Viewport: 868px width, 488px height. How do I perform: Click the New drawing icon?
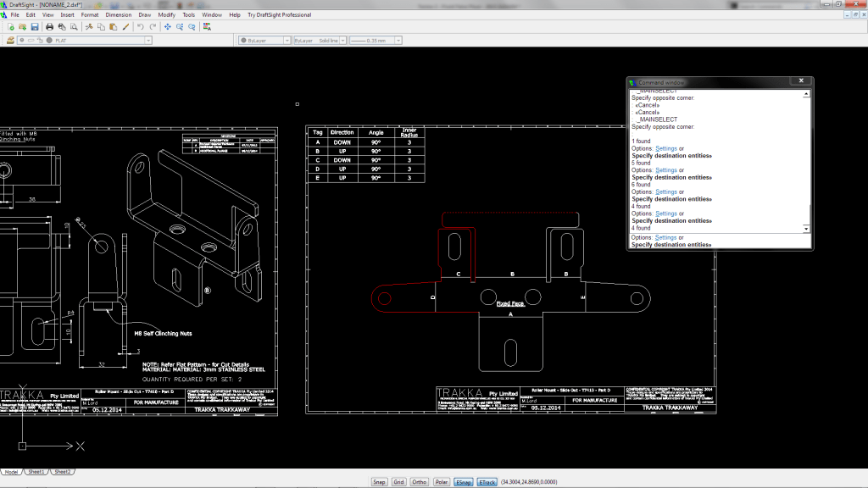pyautogui.click(x=9, y=27)
